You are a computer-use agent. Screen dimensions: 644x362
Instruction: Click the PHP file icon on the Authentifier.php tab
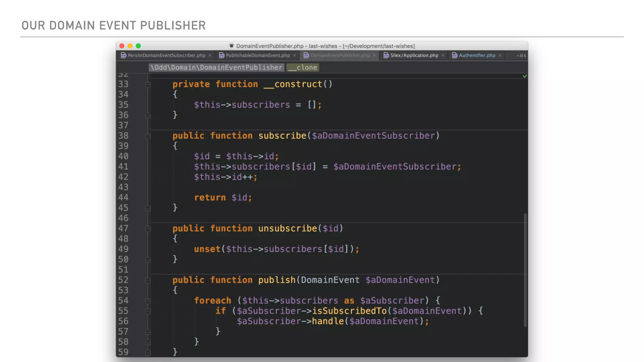click(455, 55)
